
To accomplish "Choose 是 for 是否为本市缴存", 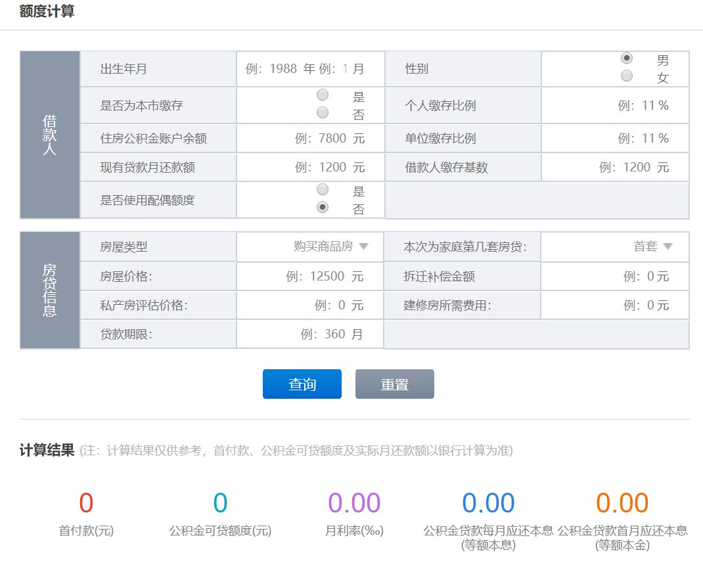I will pyautogui.click(x=322, y=95).
